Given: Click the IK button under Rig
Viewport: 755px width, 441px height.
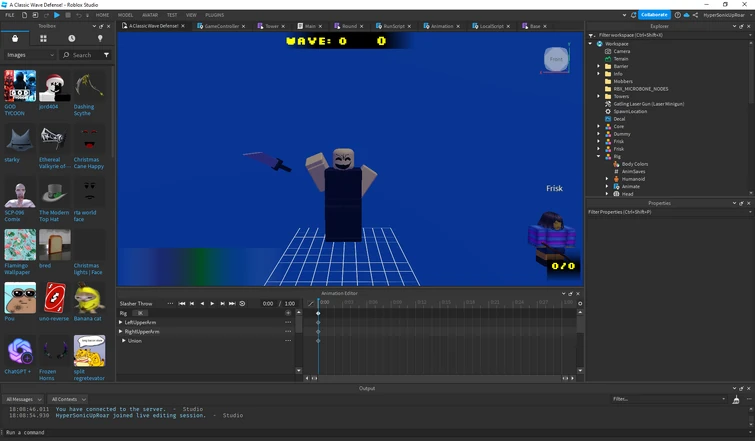Looking at the screenshot, I should click(141, 313).
